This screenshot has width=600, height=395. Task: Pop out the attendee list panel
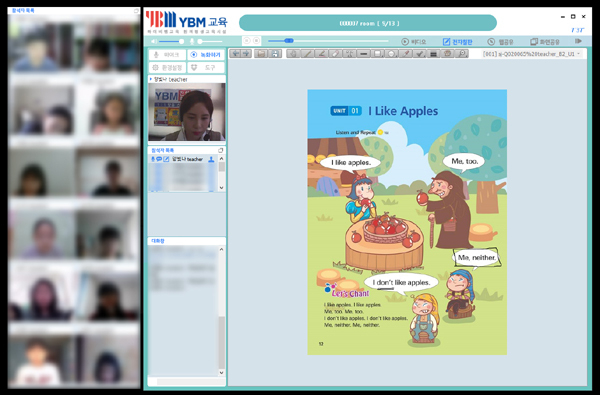(x=220, y=150)
